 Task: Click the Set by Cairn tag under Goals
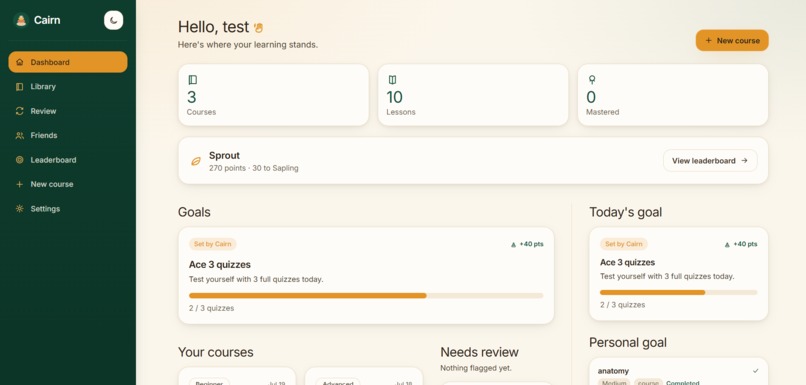click(213, 244)
